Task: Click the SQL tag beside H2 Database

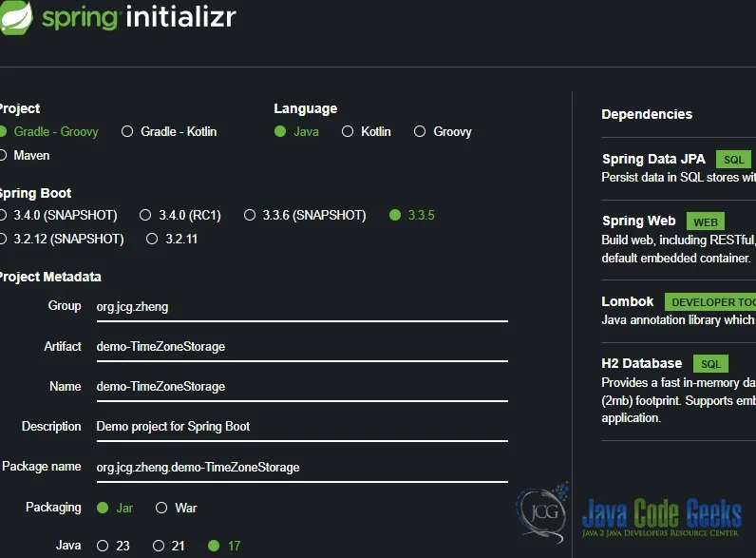Action: [710, 364]
